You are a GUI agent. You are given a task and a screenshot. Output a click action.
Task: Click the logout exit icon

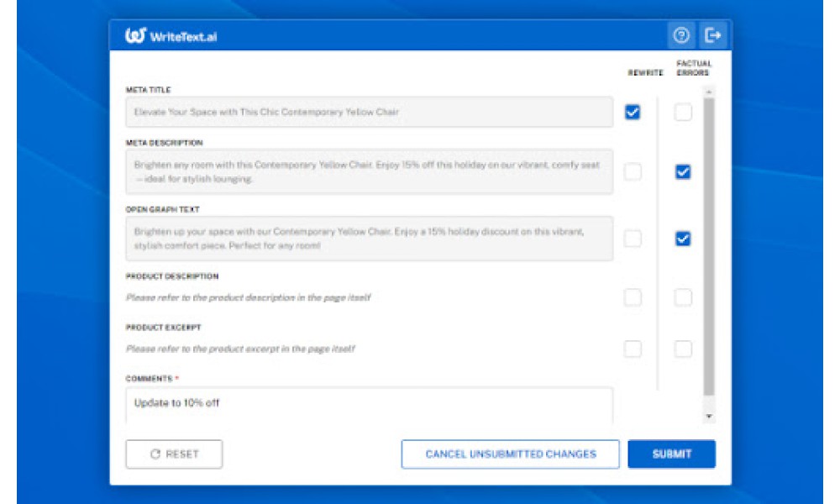(x=712, y=35)
